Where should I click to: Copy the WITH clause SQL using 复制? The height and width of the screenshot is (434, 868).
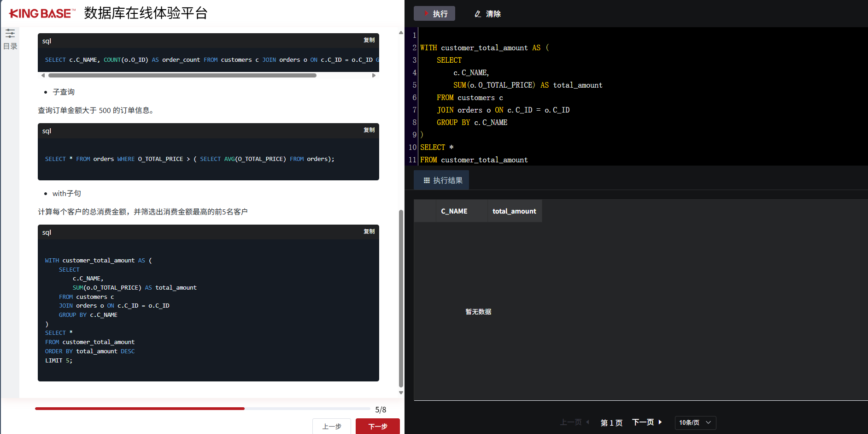369,231
